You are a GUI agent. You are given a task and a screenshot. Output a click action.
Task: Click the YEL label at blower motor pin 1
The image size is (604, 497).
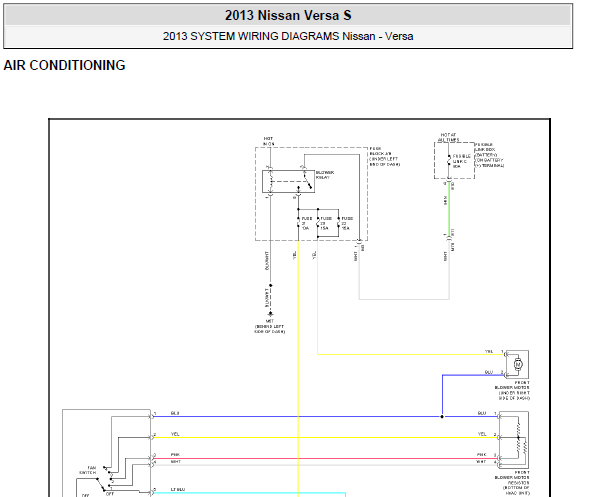489,351
